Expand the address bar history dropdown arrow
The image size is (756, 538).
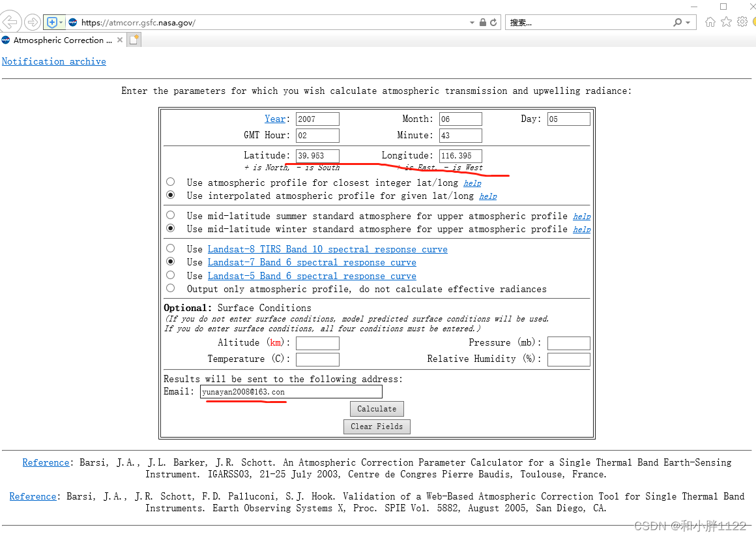pos(472,23)
